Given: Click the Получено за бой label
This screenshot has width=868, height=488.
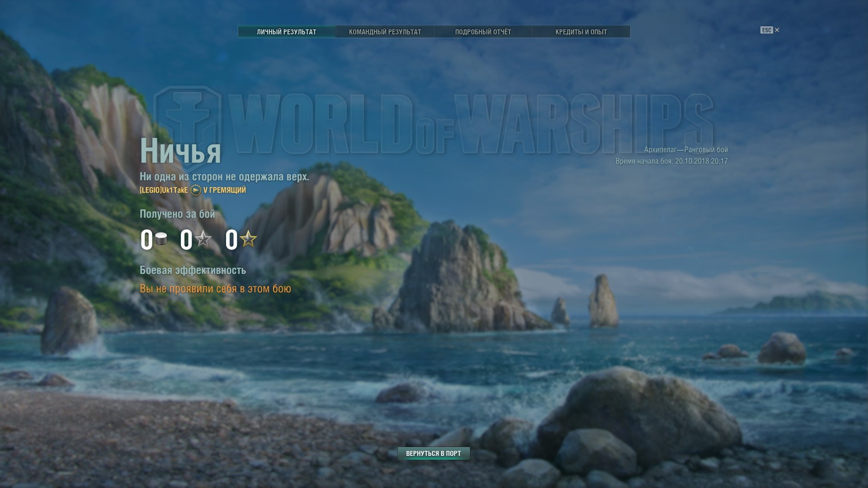Looking at the screenshot, I should (x=177, y=214).
